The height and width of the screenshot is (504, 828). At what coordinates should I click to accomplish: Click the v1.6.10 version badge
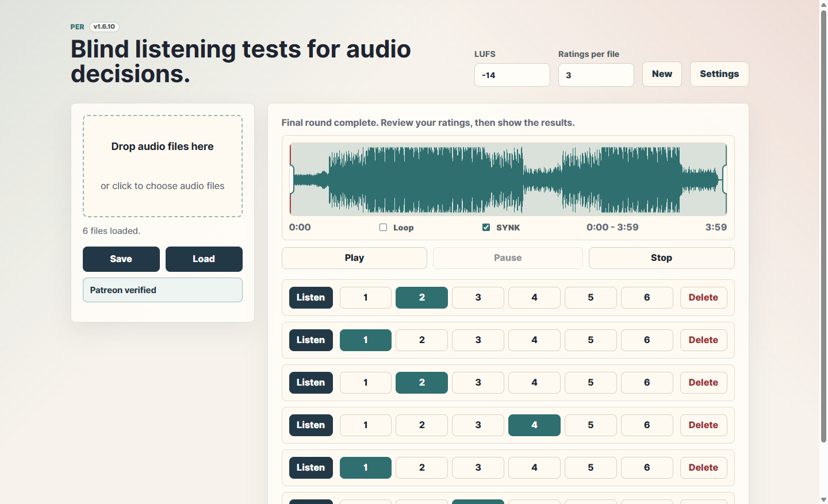click(x=104, y=27)
